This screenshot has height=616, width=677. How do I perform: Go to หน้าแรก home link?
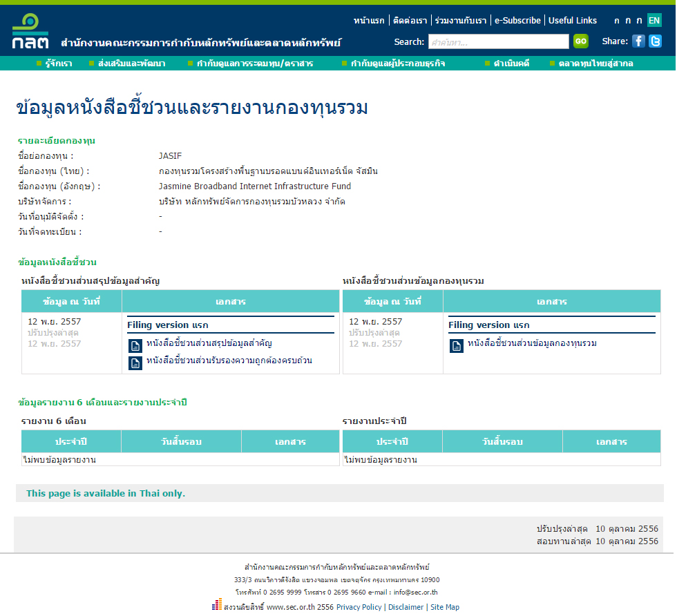pyautogui.click(x=369, y=20)
